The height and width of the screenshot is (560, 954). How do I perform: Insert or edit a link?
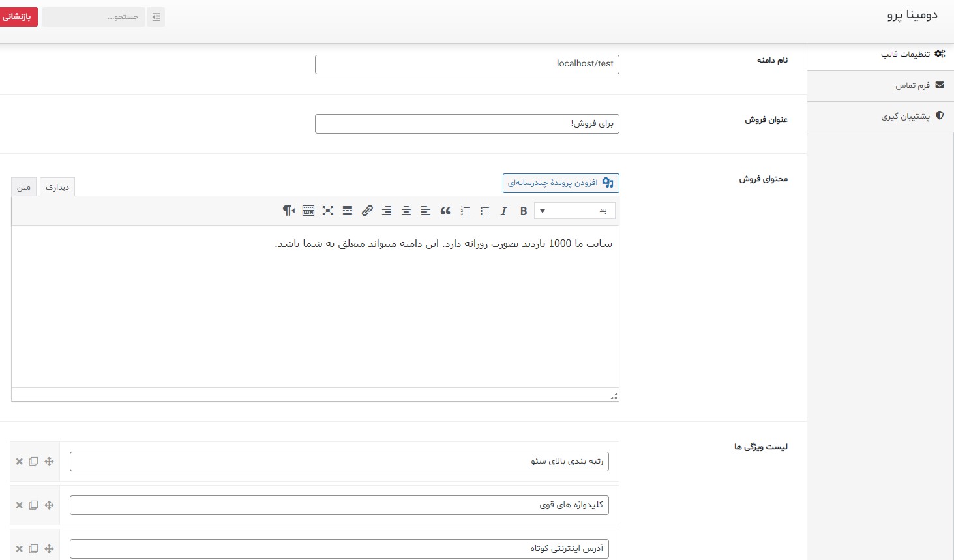point(367,211)
